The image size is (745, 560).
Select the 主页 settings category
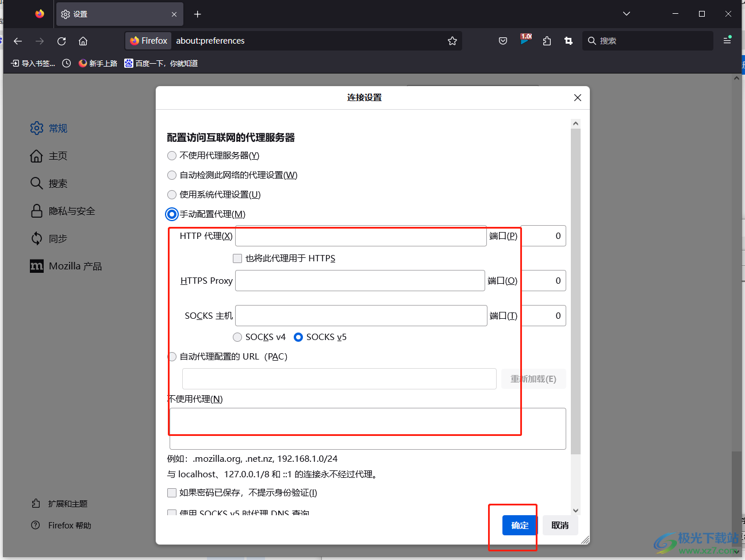(x=49, y=156)
